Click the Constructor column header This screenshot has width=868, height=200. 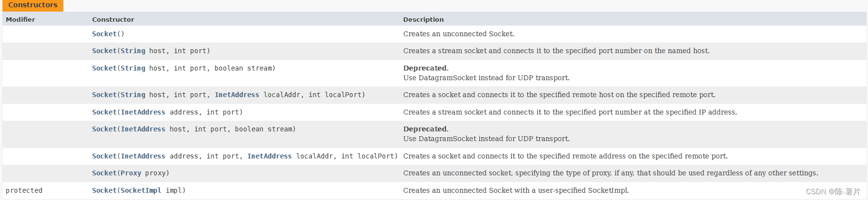(x=113, y=19)
